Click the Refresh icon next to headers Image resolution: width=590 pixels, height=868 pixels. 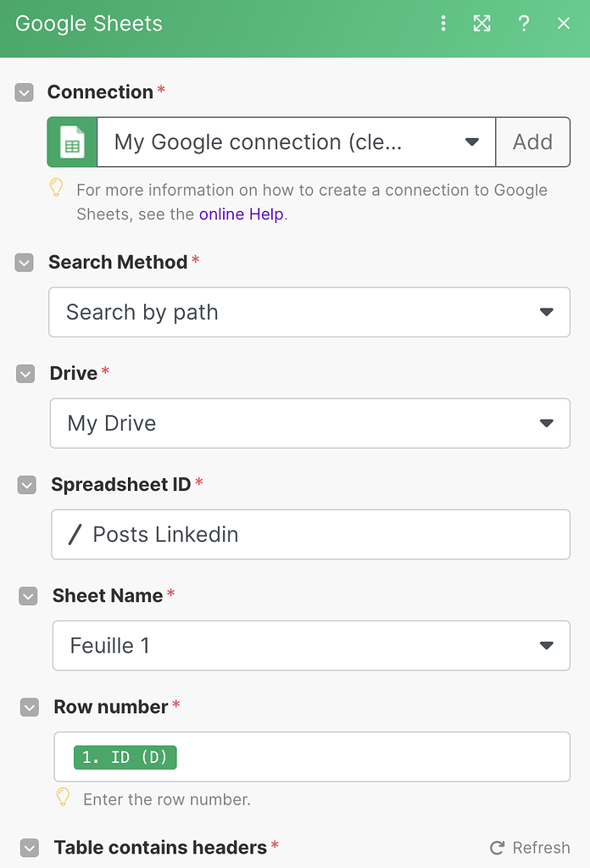498,848
